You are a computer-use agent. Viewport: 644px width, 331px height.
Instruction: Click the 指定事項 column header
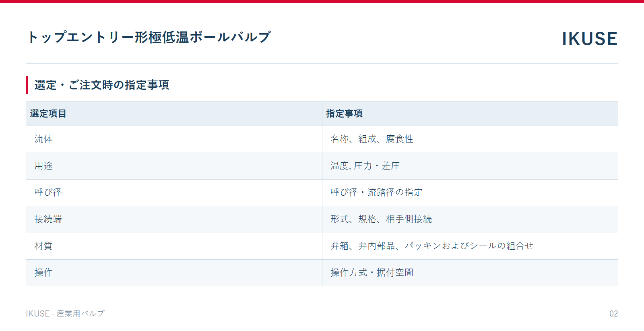[470, 114]
